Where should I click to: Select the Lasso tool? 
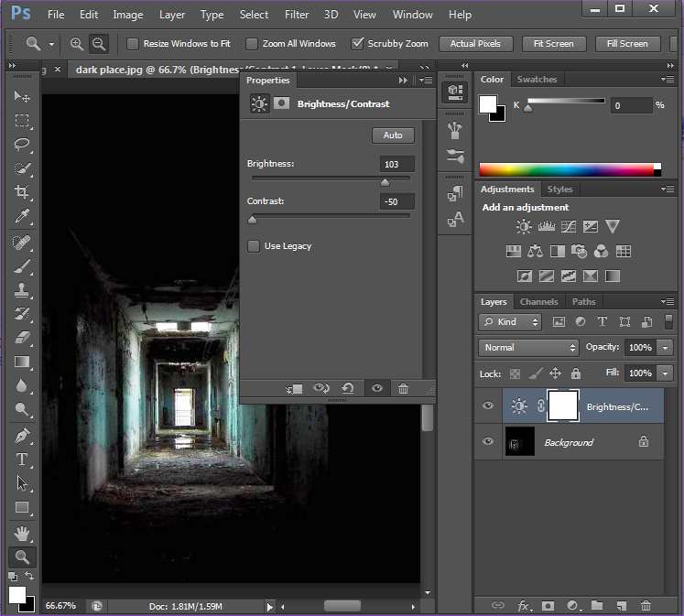(22, 145)
